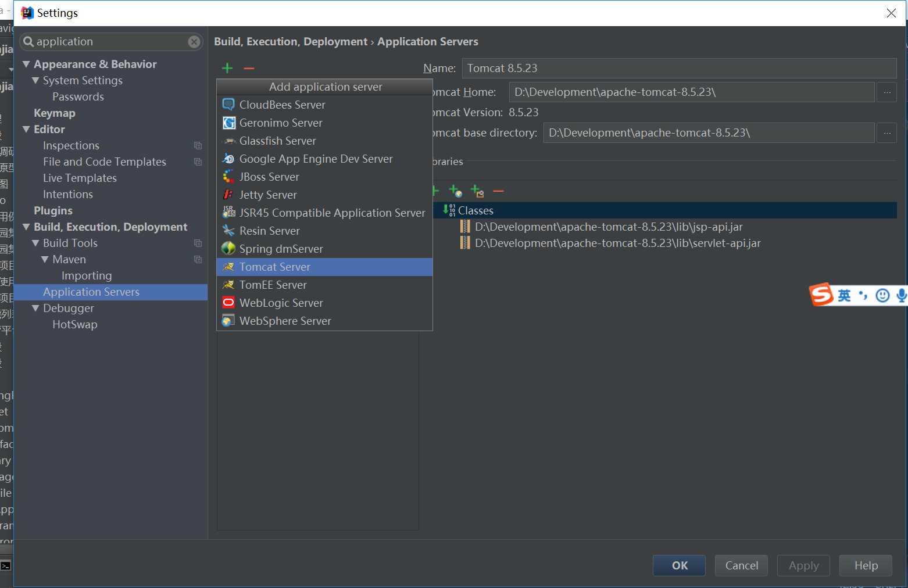
Task: Click the Help button
Action: (866, 565)
